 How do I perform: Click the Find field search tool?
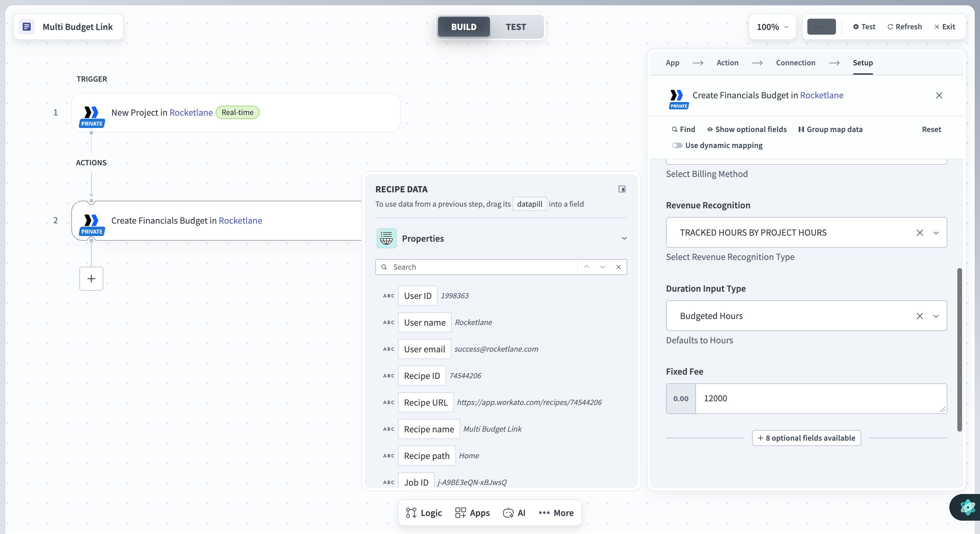coord(683,129)
